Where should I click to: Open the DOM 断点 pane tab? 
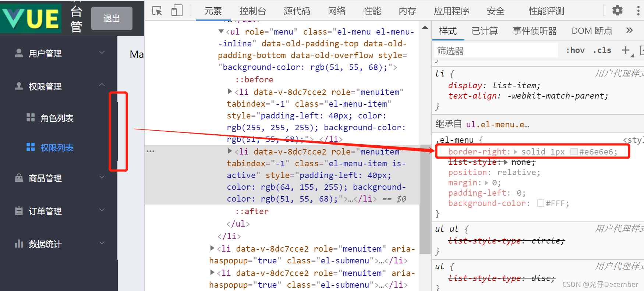(592, 31)
